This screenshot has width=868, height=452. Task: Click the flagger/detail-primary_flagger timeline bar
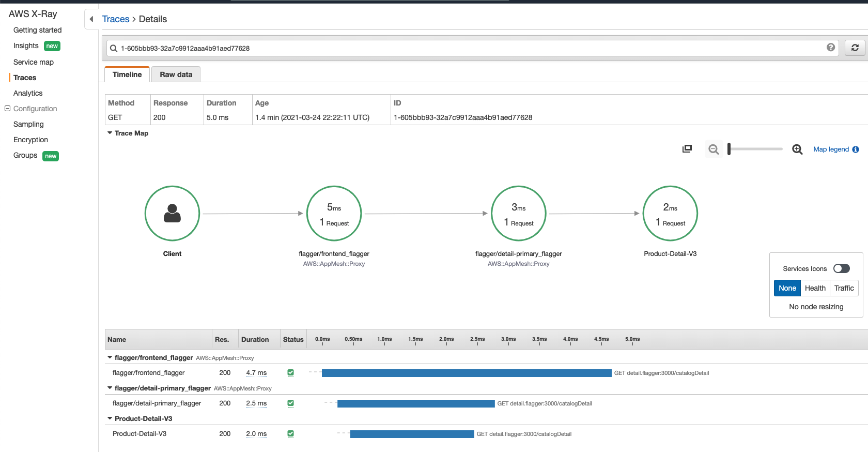pyautogui.click(x=416, y=403)
